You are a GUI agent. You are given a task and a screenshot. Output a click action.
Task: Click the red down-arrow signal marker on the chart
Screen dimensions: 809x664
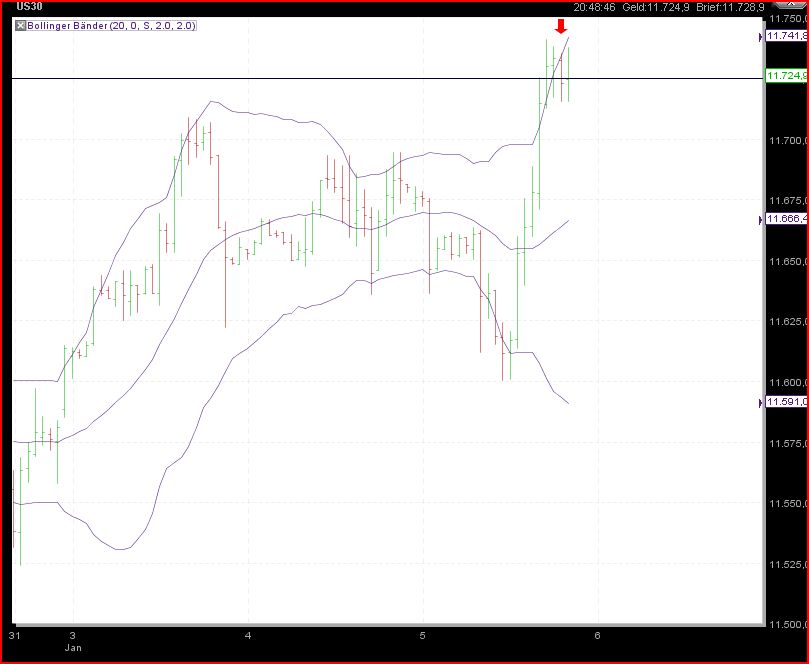561,25
